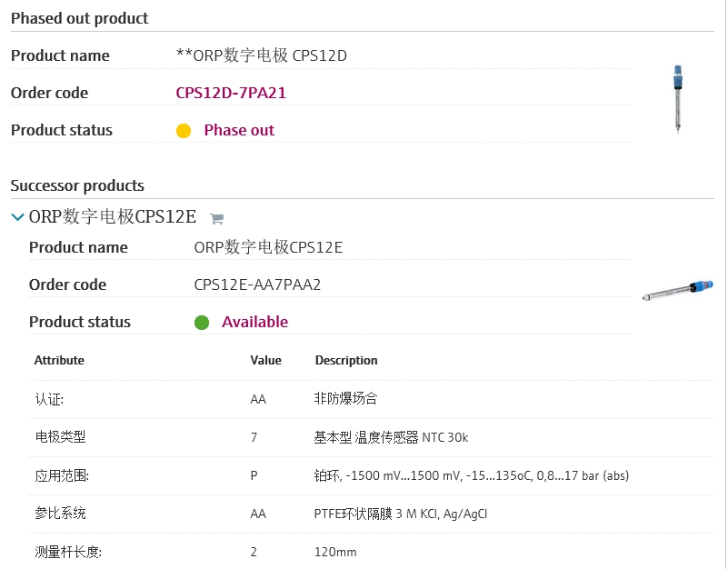The image size is (728, 569).
Task: Select the 测量杆长度 attribute row label
Action: [x=67, y=552]
